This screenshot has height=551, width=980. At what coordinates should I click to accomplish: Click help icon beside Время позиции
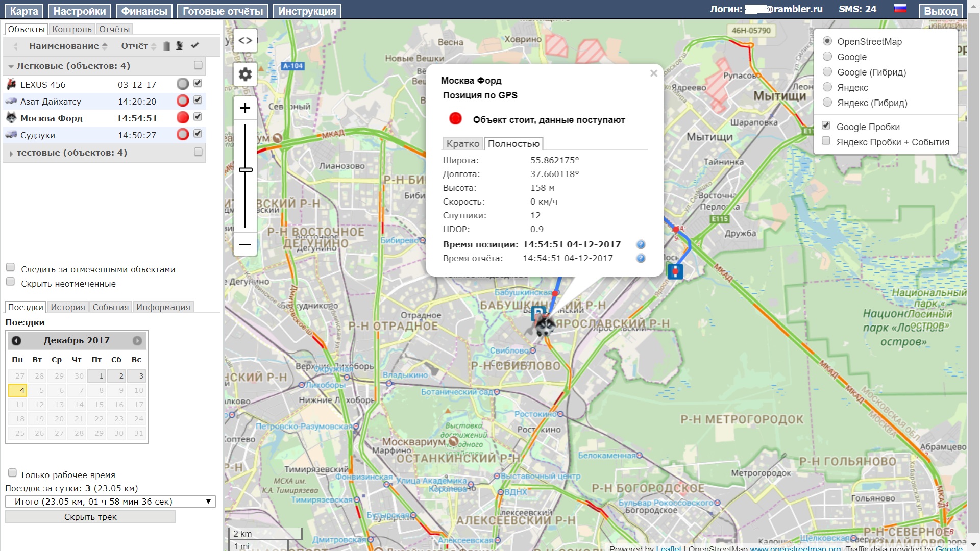tap(641, 244)
